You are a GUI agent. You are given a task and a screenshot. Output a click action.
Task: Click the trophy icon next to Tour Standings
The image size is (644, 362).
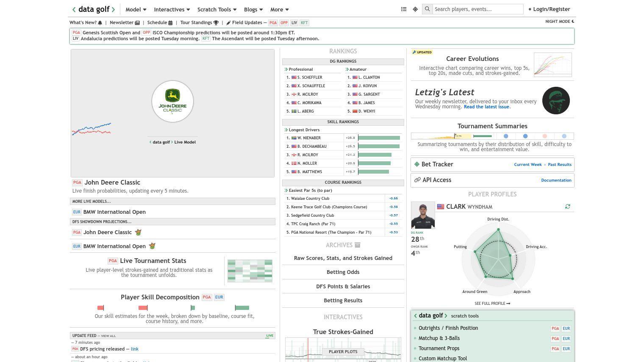[x=216, y=23]
